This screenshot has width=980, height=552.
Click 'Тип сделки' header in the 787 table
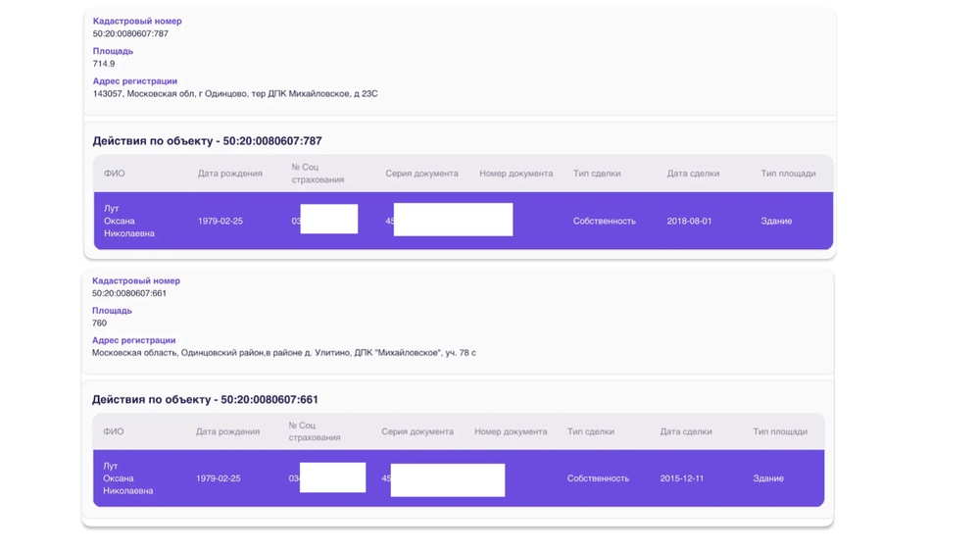597,174
